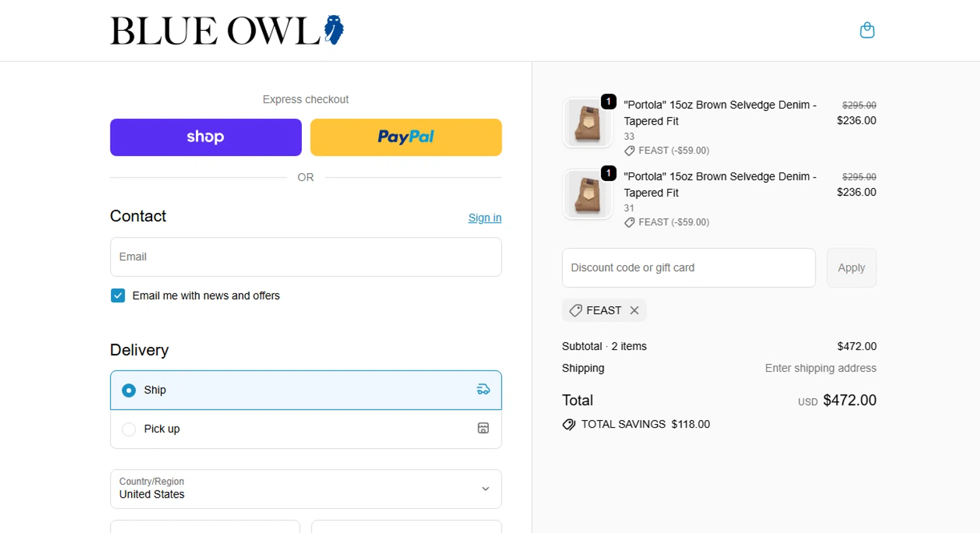
Task: Remove the FEAST discount code
Action: click(634, 310)
